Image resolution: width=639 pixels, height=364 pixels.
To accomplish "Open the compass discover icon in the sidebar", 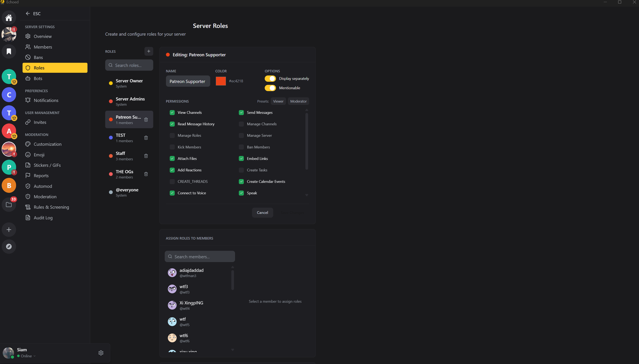I will 9,246.
